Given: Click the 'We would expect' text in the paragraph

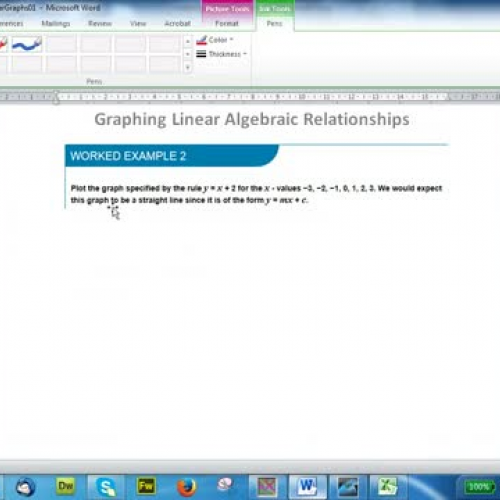Looking at the screenshot, I should (x=410, y=188).
